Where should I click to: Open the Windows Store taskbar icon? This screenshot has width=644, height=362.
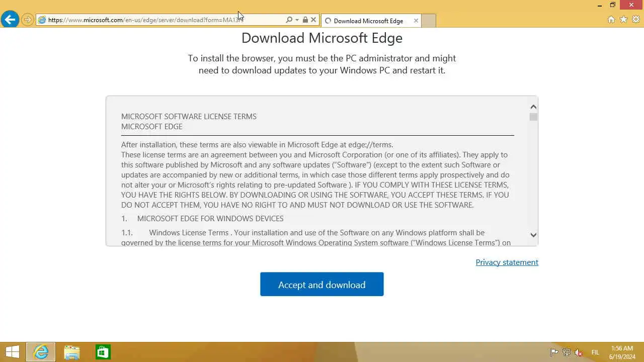pyautogui.click(x=103, y=352)
